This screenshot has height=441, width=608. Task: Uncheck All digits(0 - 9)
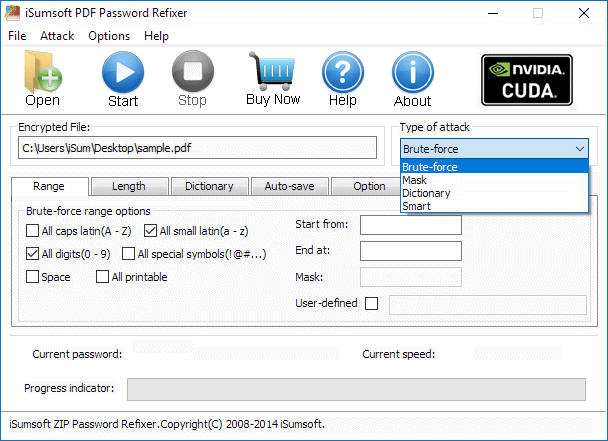pyautogui.click(x=33, y=254)
